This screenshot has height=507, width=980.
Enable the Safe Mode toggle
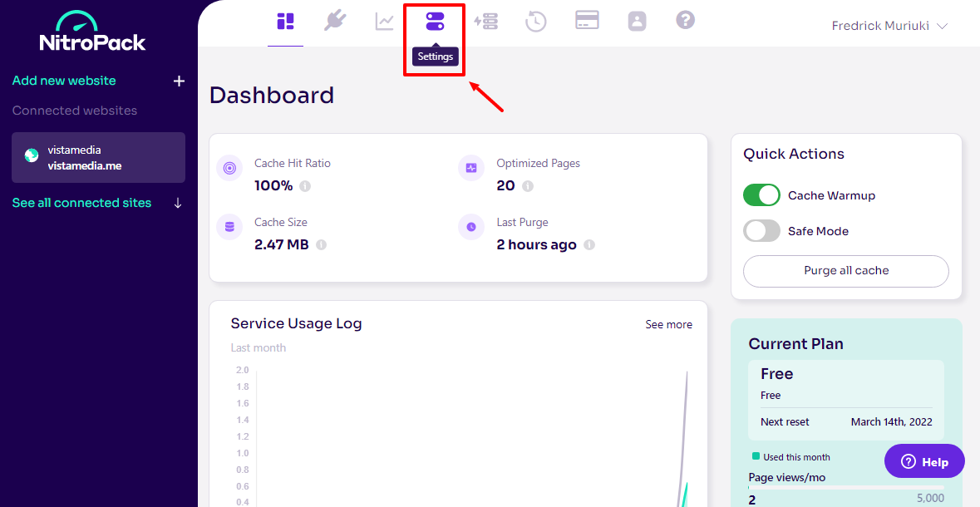(761, 231)
